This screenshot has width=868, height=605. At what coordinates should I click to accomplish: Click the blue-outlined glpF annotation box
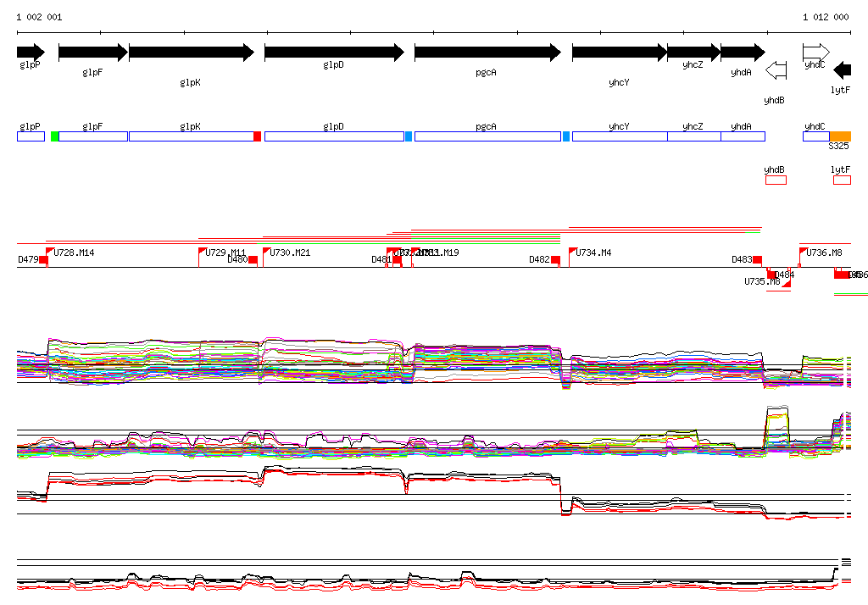point(93,136)
